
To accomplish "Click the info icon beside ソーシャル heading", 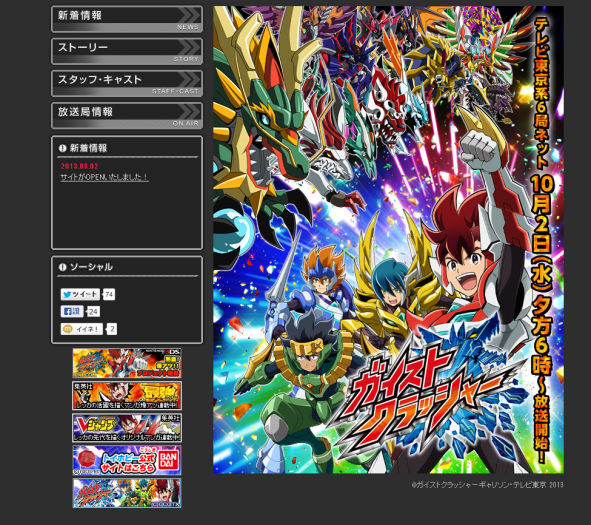I will click(63, 267).
